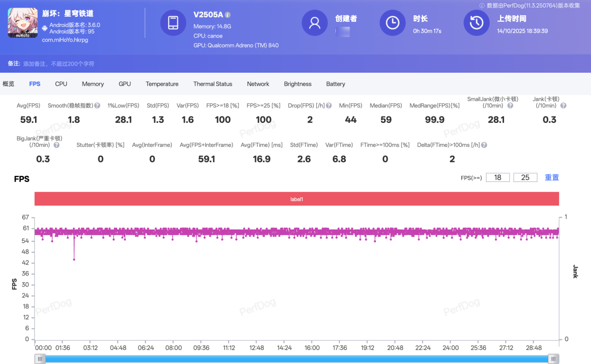Click the info icon beside V2505A
The height and width of the screenshot is (364, 591).
(228, 15)
